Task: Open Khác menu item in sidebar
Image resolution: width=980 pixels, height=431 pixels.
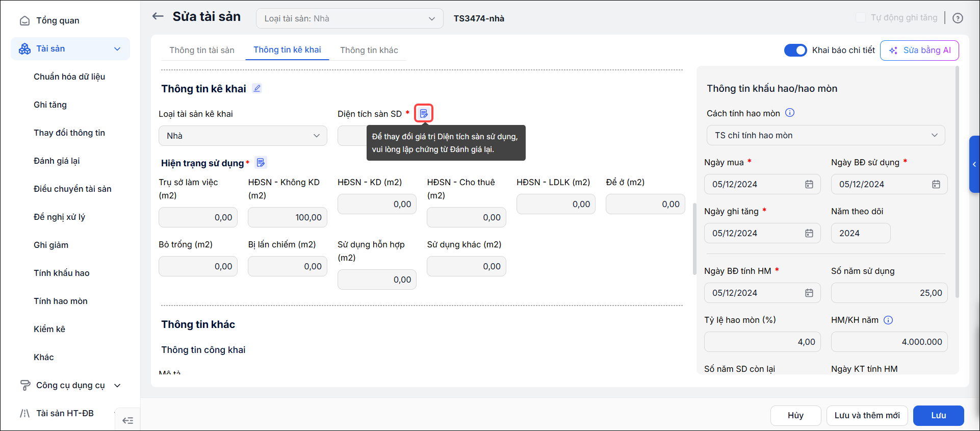Action: [x=44, y=357]
